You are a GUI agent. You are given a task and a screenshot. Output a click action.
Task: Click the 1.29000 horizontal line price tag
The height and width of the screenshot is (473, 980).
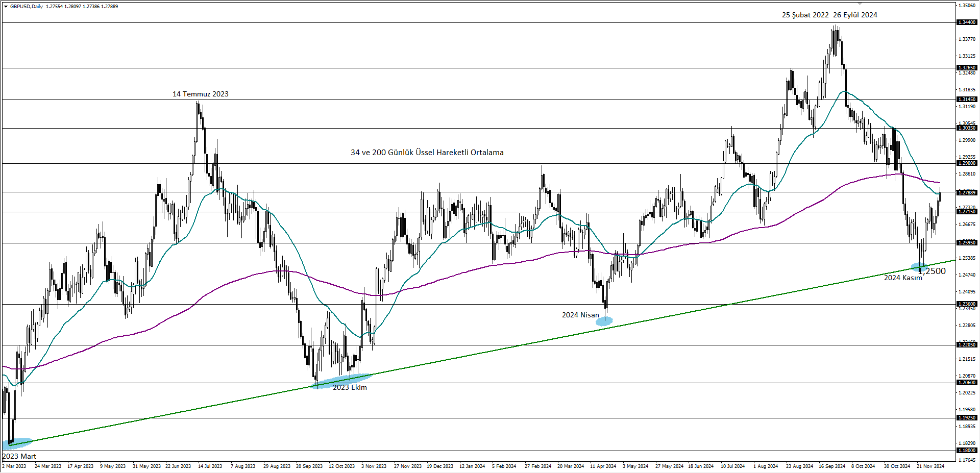(x=967, y=163)
